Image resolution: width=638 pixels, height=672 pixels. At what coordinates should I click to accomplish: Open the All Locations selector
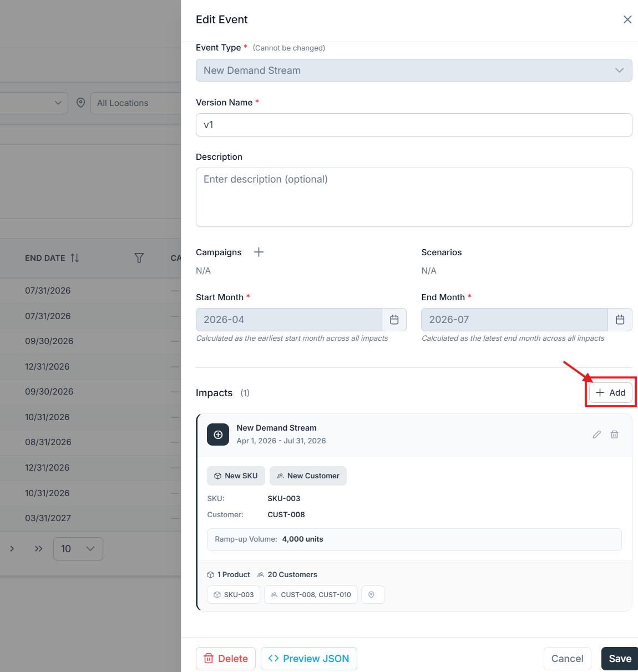(x=136, y=103)
